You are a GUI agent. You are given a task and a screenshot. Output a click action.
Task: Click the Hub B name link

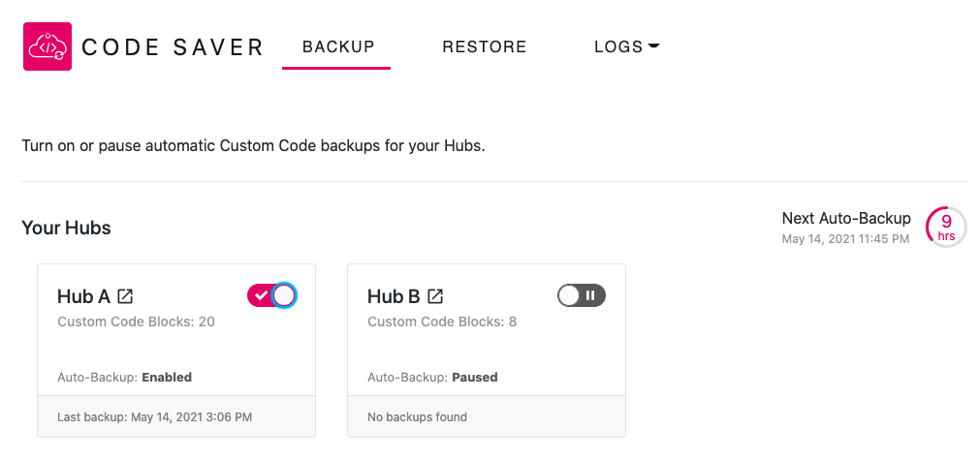pyautogui.click(x=394, y=296)
